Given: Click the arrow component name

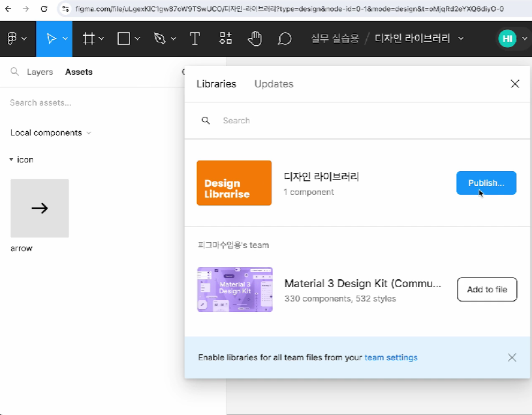Looking at the screenshot, I should tap(22, 248).
